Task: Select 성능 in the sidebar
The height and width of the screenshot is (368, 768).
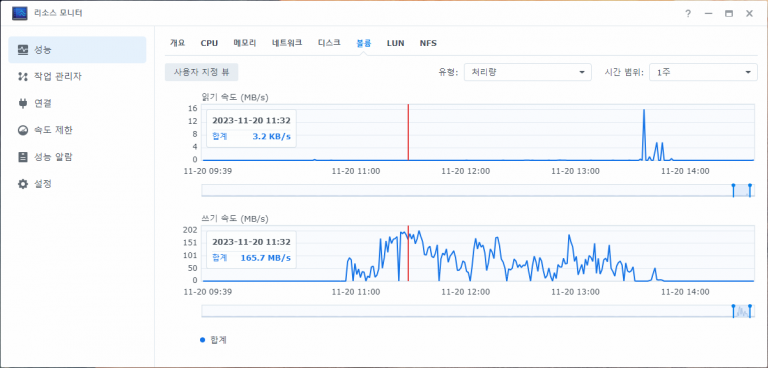Action: coord(77,49)
